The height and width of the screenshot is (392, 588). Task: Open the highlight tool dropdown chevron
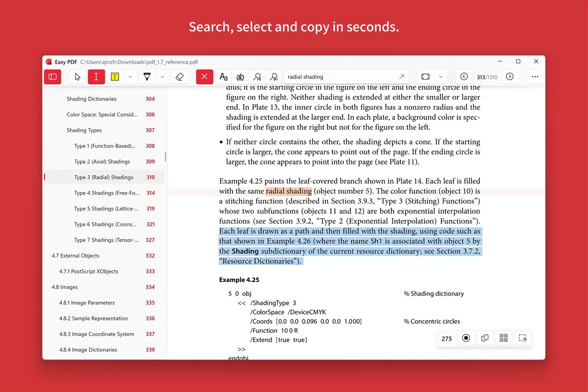[x=131, y=76]
